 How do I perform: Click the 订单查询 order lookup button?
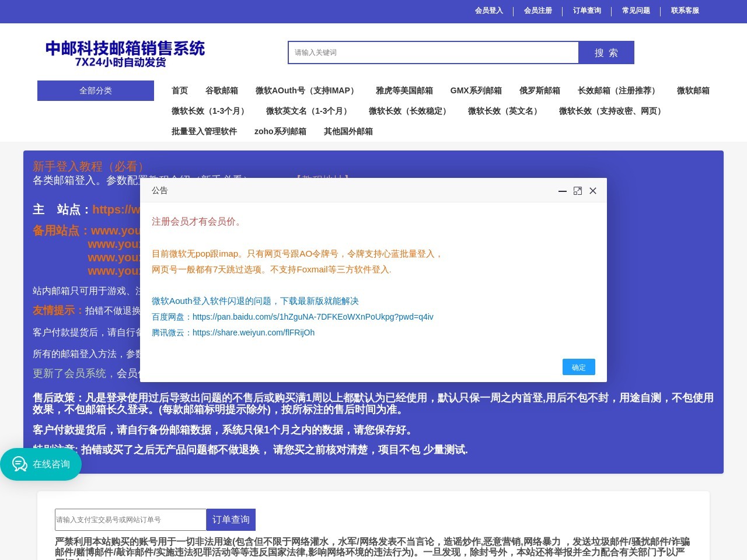click(231, 520)
